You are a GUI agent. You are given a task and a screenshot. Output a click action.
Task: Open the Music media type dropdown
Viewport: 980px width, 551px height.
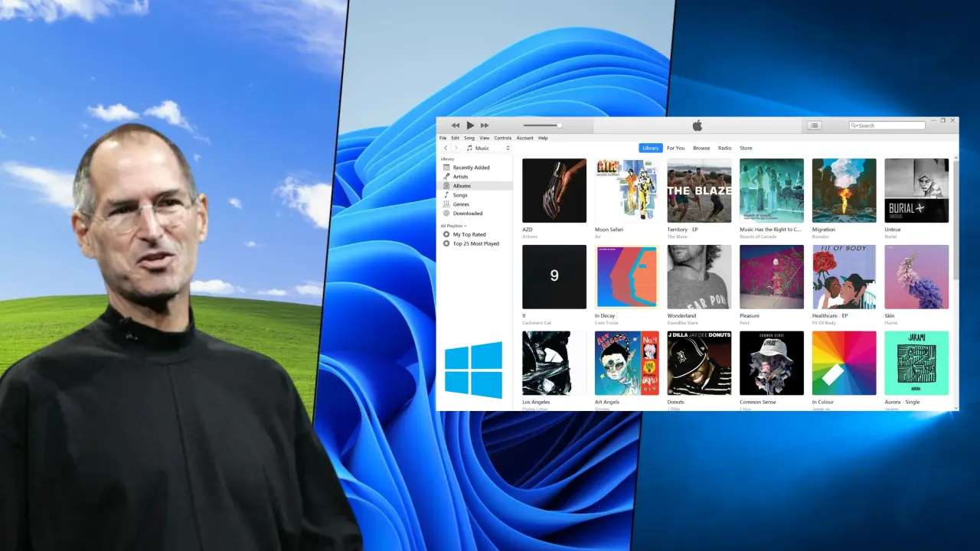point(488,148)
